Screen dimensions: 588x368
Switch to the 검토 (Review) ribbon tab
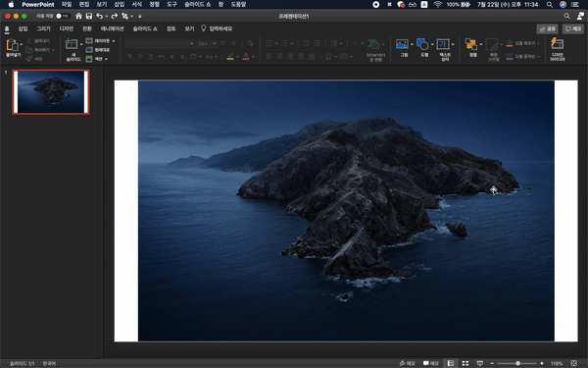tap(171, 28)
